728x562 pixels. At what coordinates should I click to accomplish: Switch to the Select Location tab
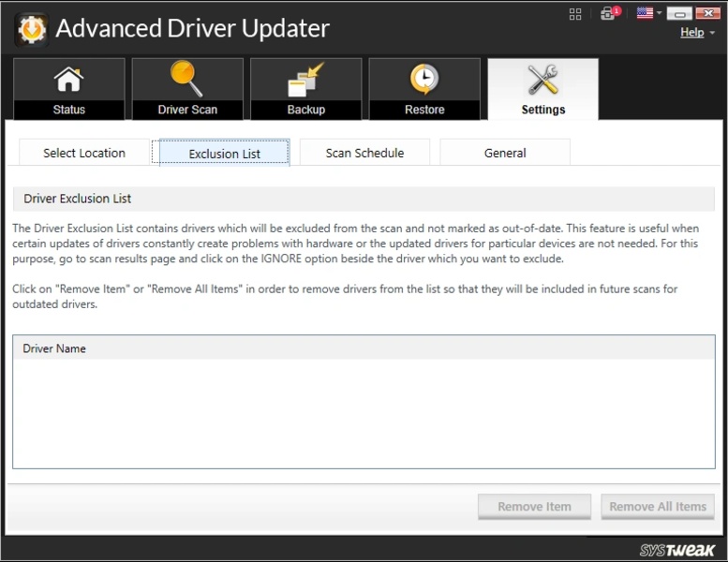[84, 153]
